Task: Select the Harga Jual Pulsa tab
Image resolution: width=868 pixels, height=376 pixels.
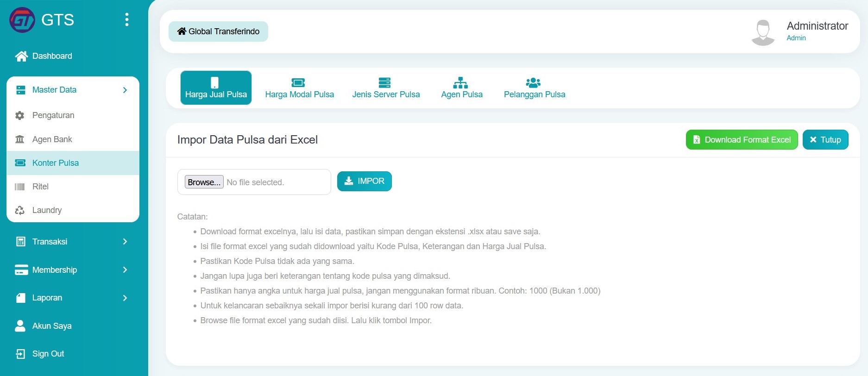Action: [216, 88]
